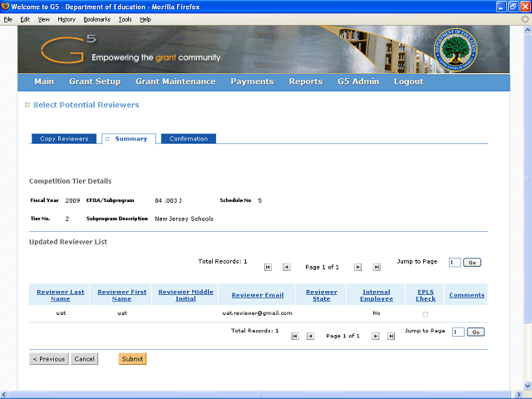Click the horizontal scrollbar thumb
The height and width of the screenshot is (399, 532).
(260, 395)
